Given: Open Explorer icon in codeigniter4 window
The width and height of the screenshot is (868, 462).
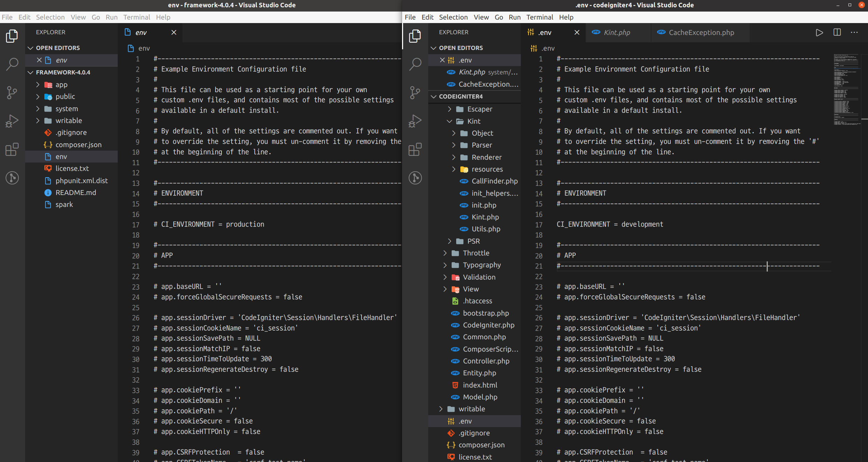Looking at the screenshot, I should (x=415, y=36).
